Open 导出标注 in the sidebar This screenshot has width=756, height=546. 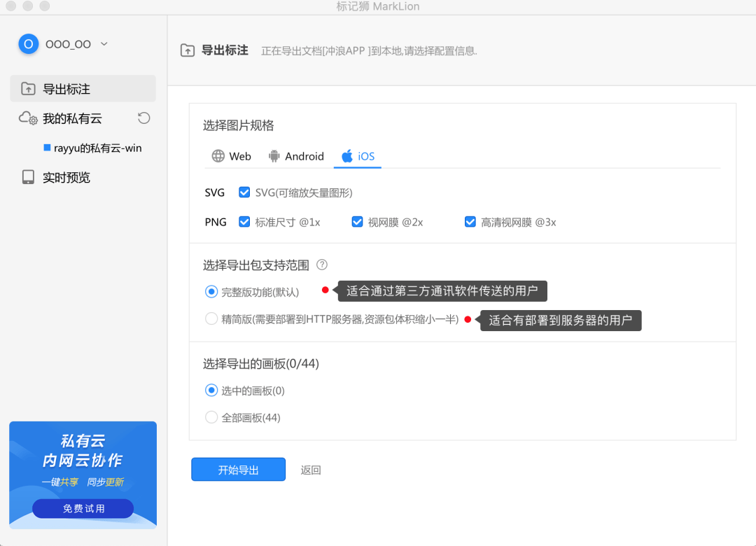83,89
